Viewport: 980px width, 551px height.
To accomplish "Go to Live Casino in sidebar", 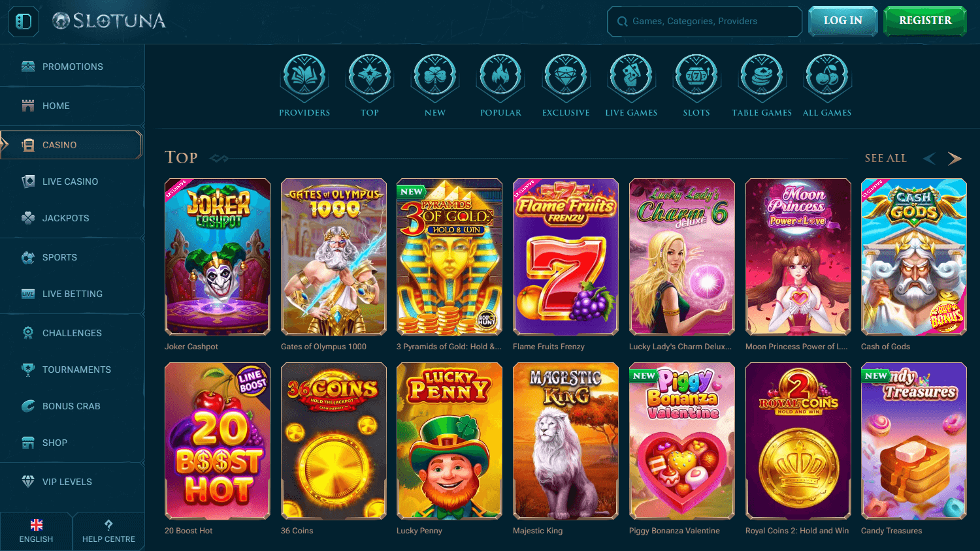I will (72, 181).
